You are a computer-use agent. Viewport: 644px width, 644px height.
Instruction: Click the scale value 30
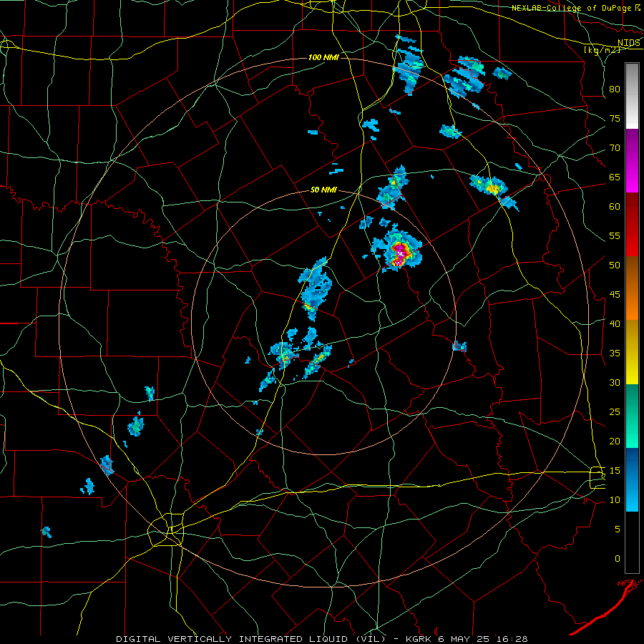click(x=615, y=383)
